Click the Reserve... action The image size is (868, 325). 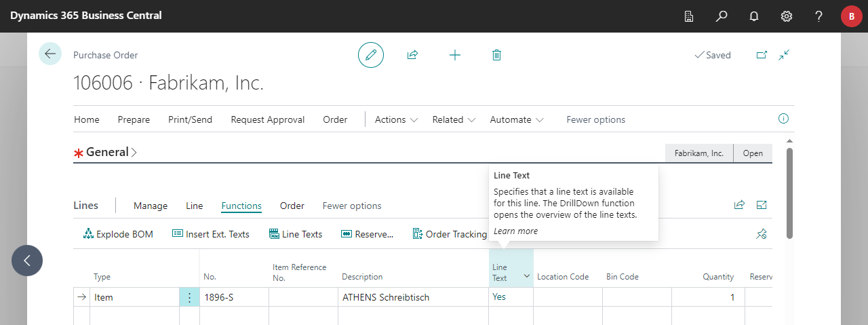pyautogui.click(x=367, y=234)
